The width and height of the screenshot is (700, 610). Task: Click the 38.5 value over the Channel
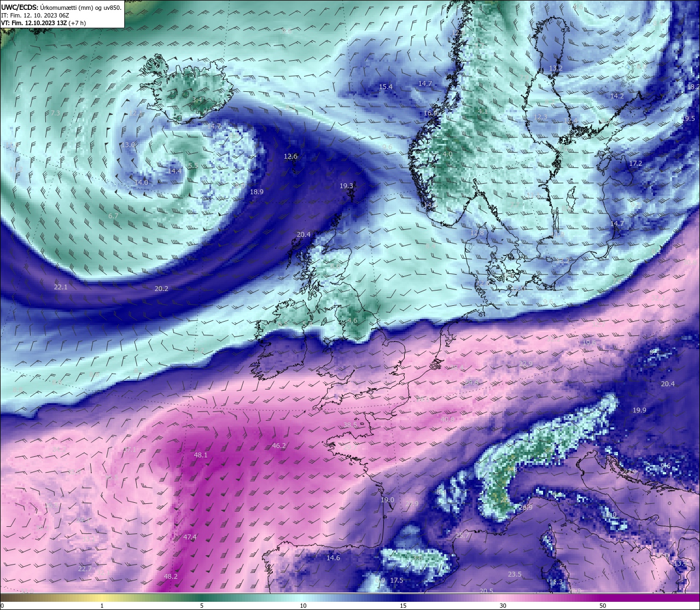click(x=350, y=425)
